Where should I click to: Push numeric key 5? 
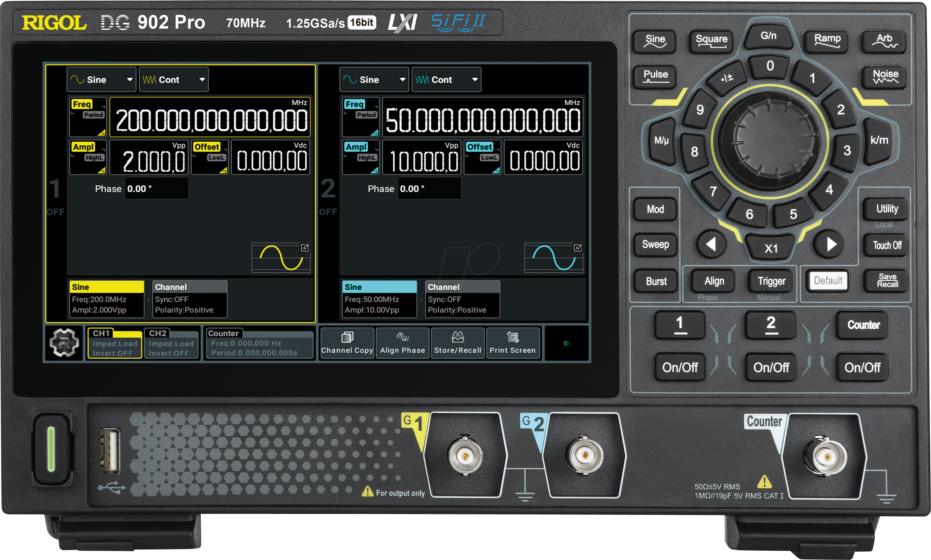(793, 214)
